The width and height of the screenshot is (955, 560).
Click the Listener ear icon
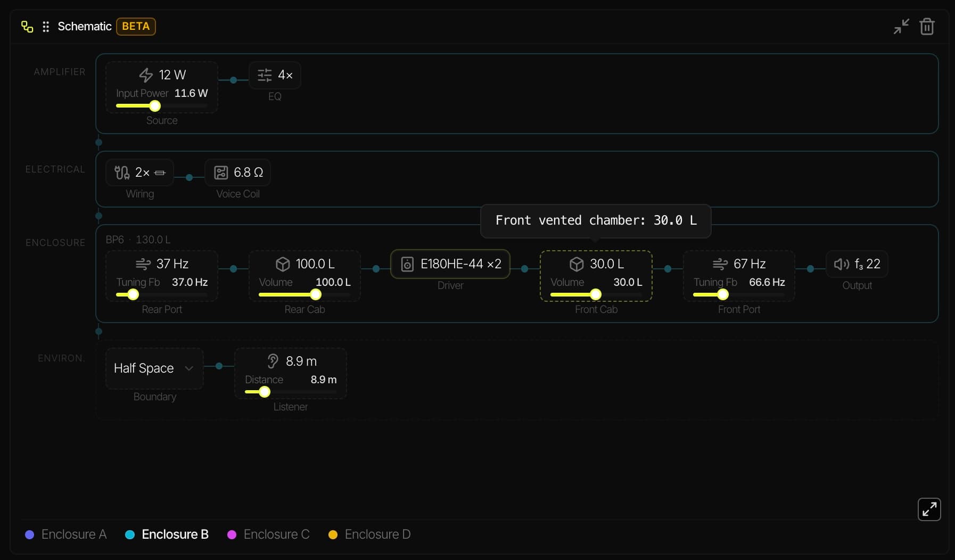273,360
